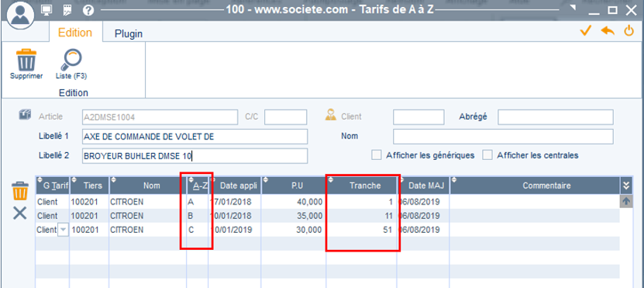Viewport: 644px width, 288px height.
Task: Click the Minimize window button
Action: 594,13
